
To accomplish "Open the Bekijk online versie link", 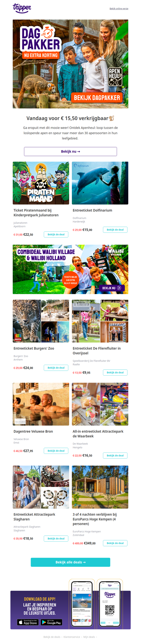I will click(119, 8).
